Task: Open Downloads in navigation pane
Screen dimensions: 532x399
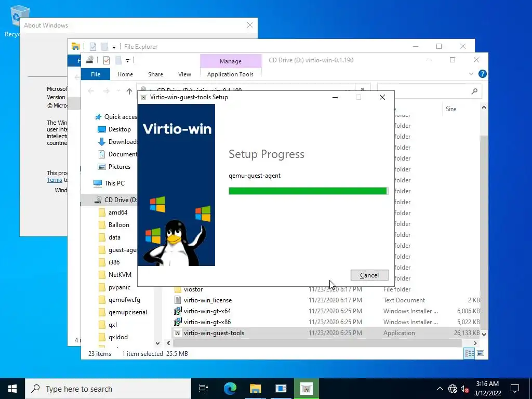Action: 118,142
